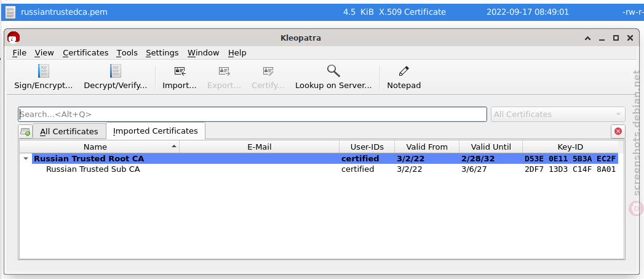
Task: Collapse the Russian Trusted Root CA tree
Action: [26, 159]
